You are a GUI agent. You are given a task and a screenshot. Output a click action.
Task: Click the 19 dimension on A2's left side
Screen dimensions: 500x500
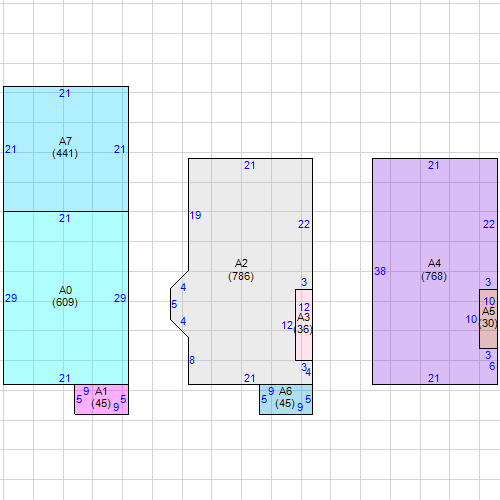195,215
